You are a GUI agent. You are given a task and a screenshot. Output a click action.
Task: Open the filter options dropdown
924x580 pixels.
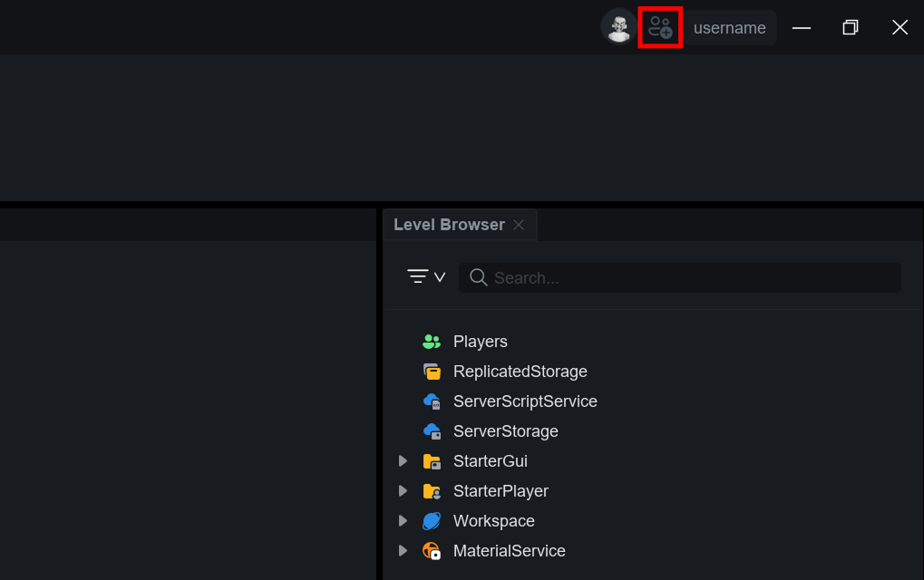click(x=426, y=277)
